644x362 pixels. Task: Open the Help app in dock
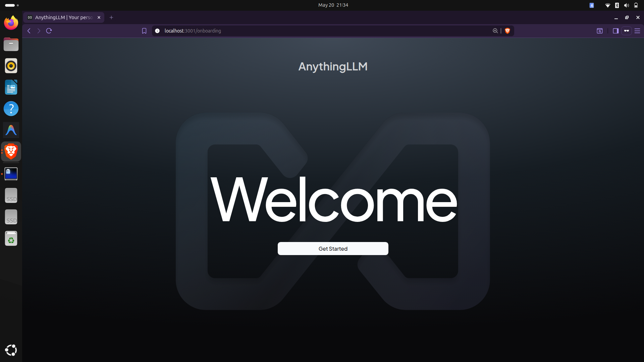(x=11, y=109)
